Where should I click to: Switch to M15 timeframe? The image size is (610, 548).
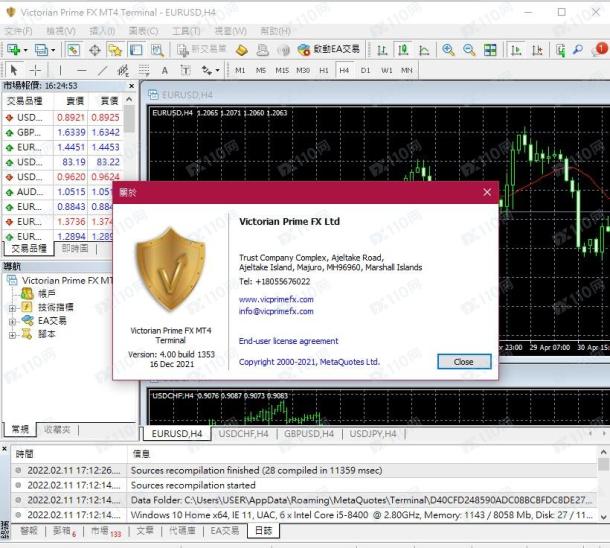282,70
